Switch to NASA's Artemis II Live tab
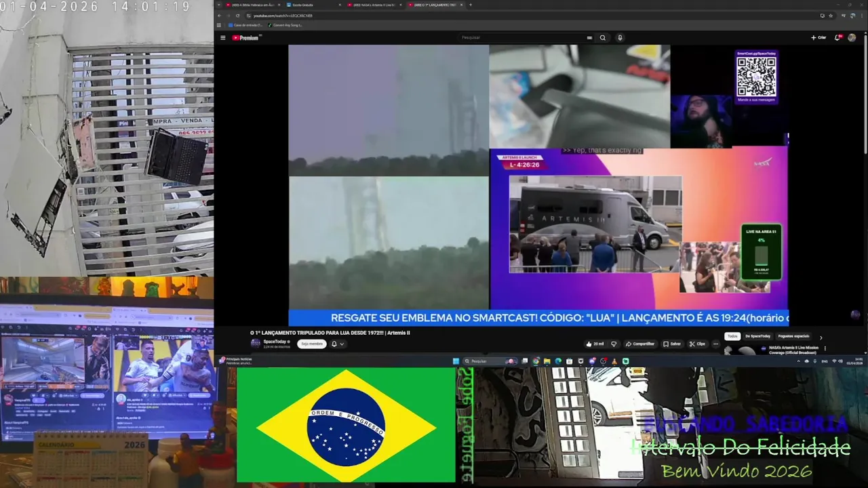This screenshot has height=488, width=868. pos(375,5)
